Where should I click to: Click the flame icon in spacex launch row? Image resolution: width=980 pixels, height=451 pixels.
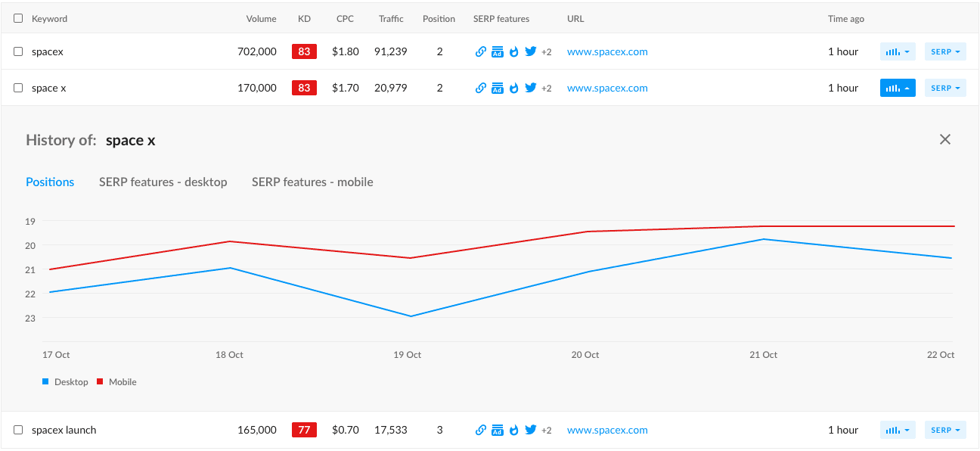pyautogui.click(x=514, y=430)
